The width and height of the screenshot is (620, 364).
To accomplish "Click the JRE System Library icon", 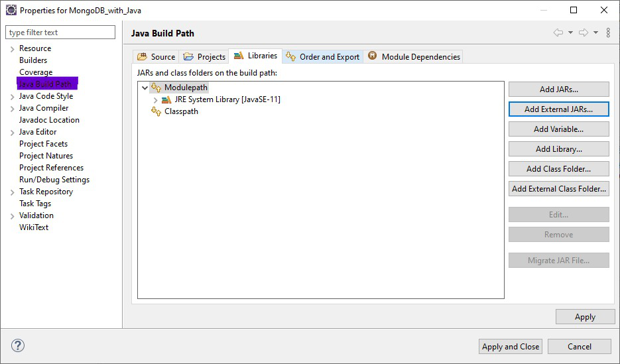I will click(x=166, y=99).
